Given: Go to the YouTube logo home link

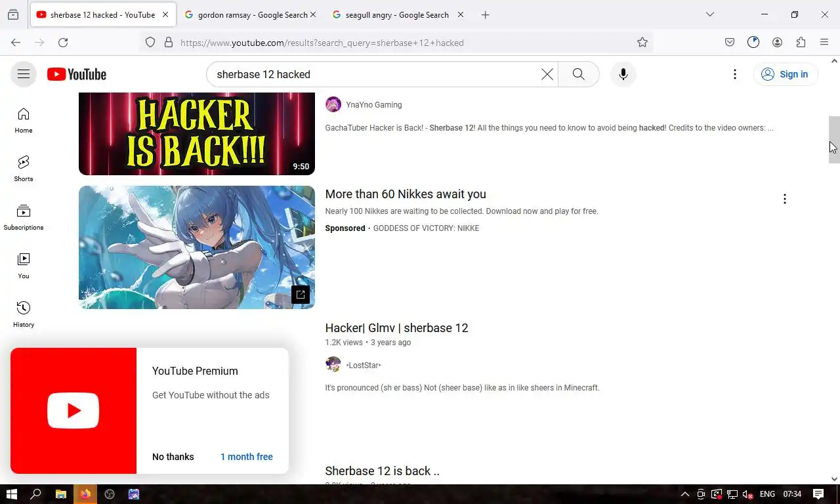Looking at the screenshot, I should (x=77, y=74).
